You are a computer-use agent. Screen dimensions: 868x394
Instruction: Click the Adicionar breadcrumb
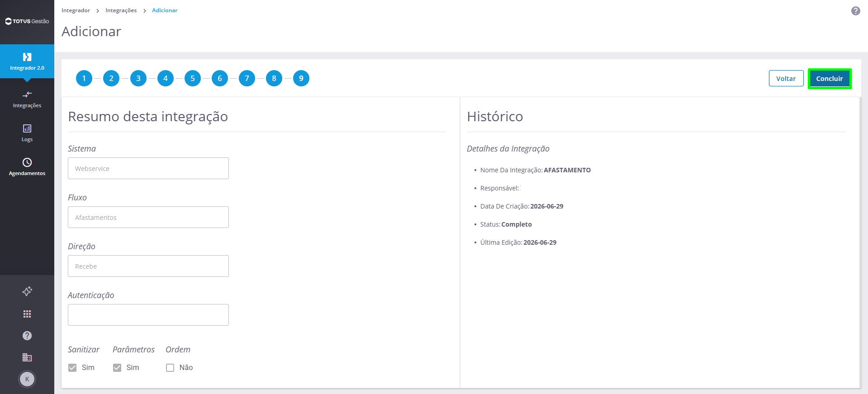tap(165, 10)
